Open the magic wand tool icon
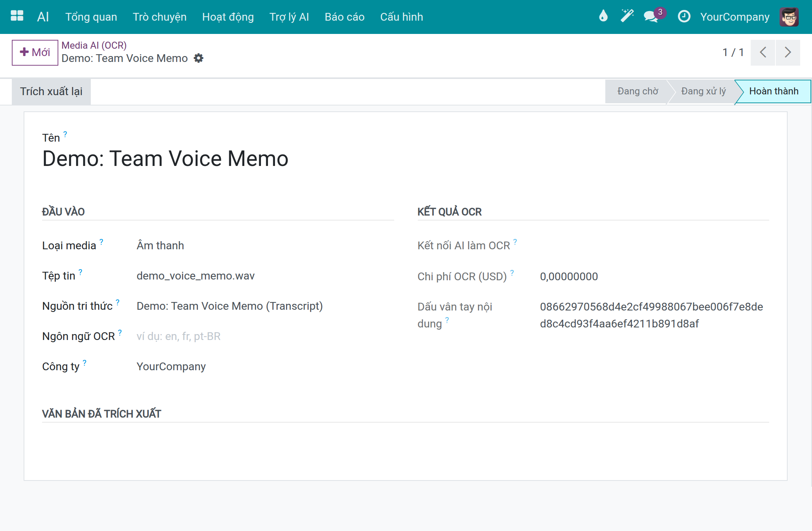This screenshot has height=531, width=812. coord(627,16)
